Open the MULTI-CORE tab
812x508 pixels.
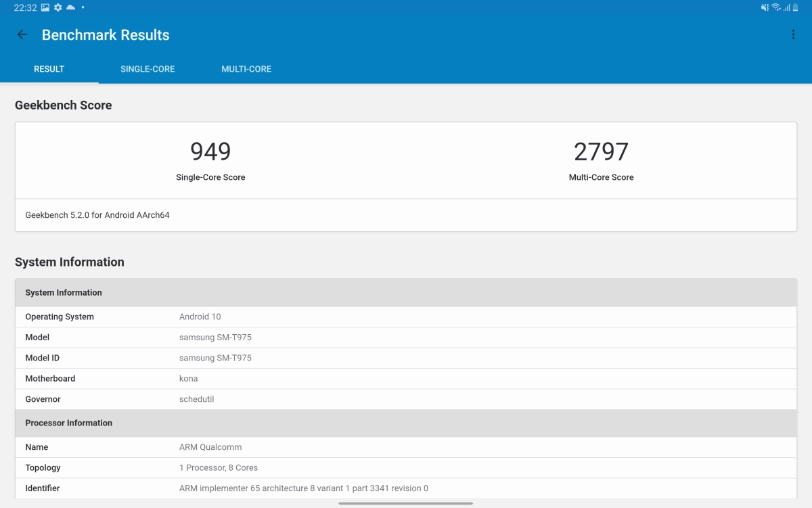[246, 69]
